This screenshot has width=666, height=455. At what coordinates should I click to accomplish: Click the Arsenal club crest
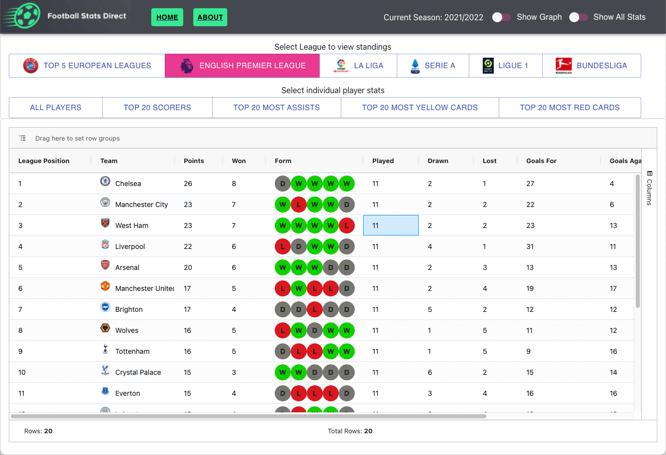(105, 265)
